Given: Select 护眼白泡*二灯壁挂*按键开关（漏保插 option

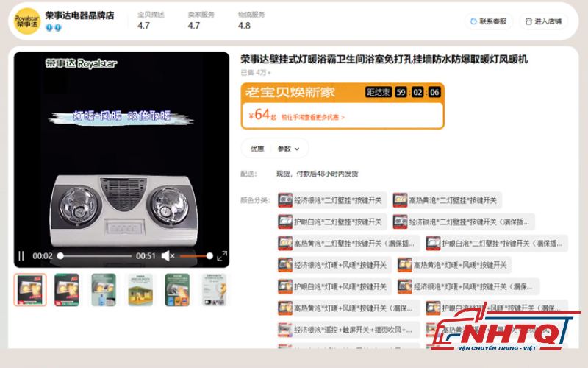Looking at the screenshot, I should [x=497, y=244].
